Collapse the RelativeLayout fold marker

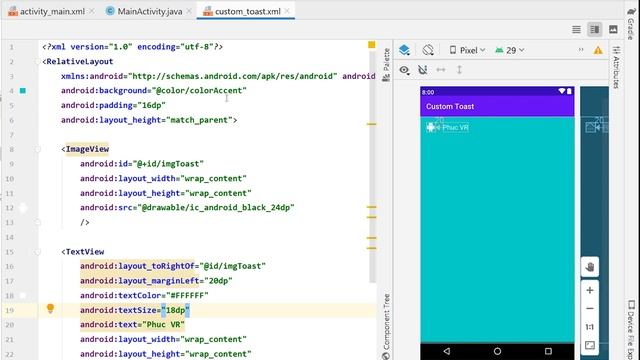coord(38,62)
